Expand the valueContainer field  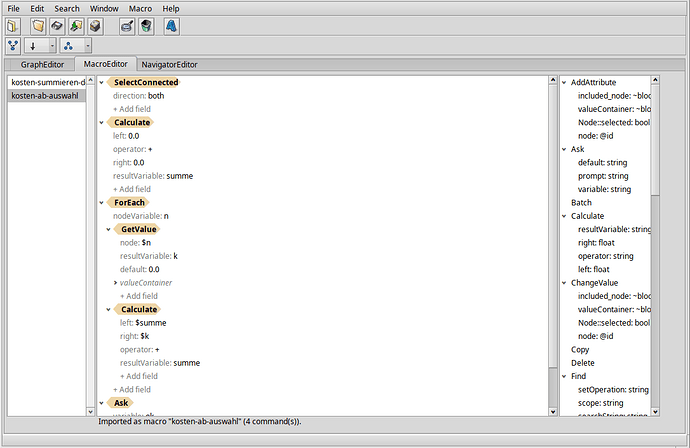click(116, 283)
